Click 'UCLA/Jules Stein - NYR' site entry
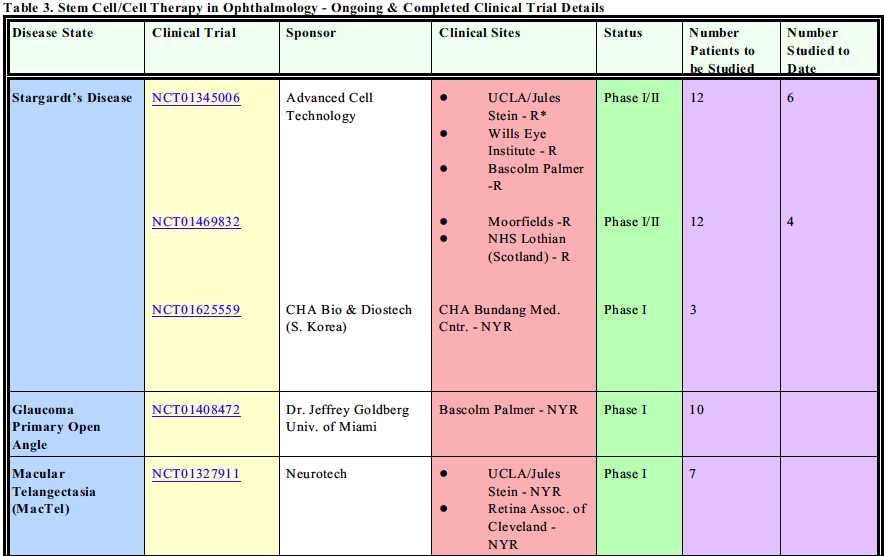884x556 pixels. click(x=524, y=483)
